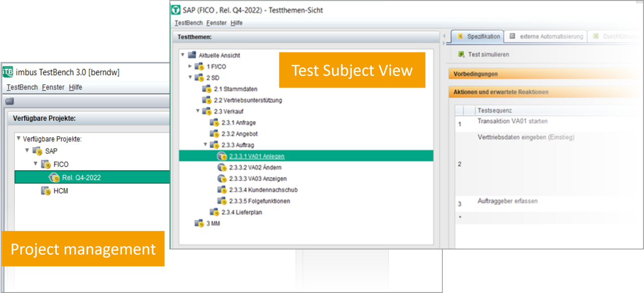Open the Fenster menu in Testthemen-Sicht window
Viewport: 644px width, 293px height.
coord(216,23)
